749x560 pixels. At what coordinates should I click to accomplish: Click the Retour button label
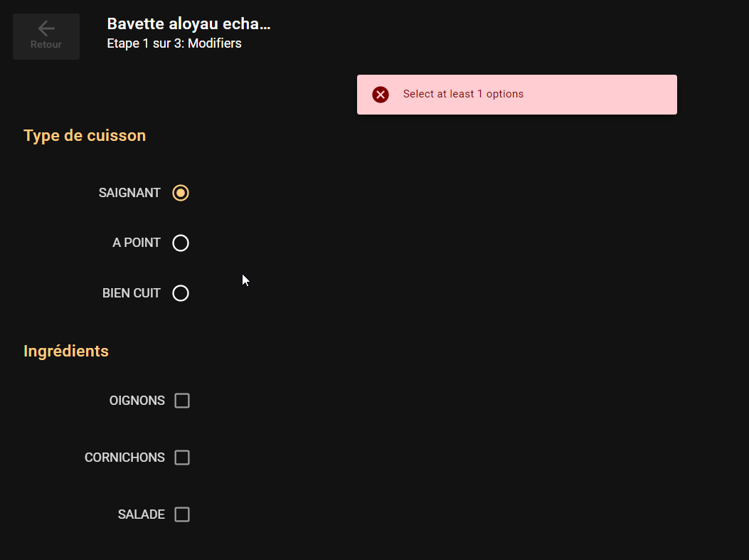click(x=46, y=45)
